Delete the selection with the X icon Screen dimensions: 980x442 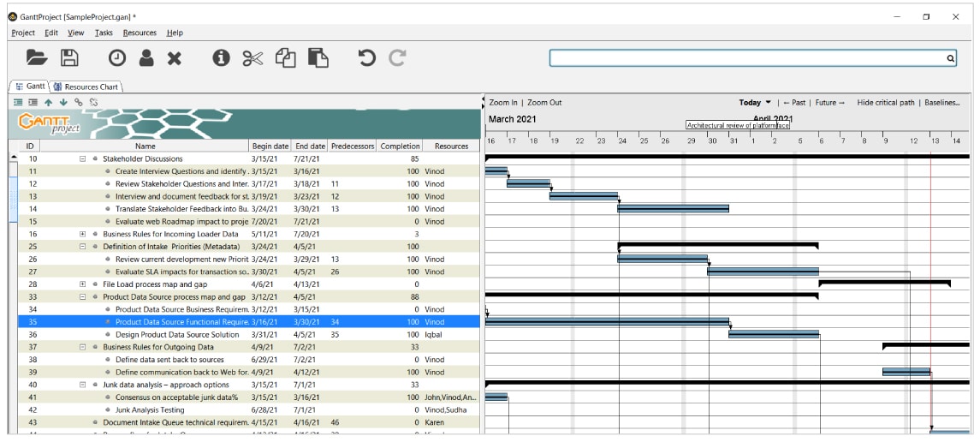pyautogui.click(x=175, y=57)
